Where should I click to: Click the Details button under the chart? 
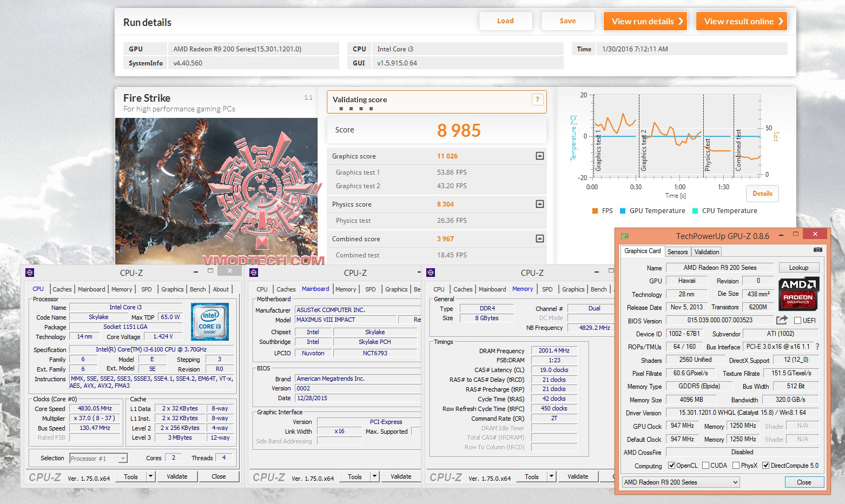(x=762, y=194)
